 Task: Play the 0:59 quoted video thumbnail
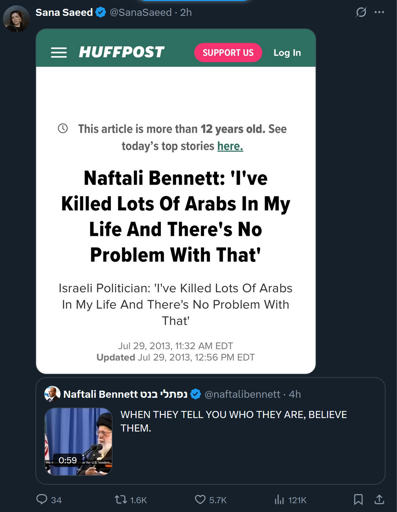pyautogui.click(x=79, y=441)
